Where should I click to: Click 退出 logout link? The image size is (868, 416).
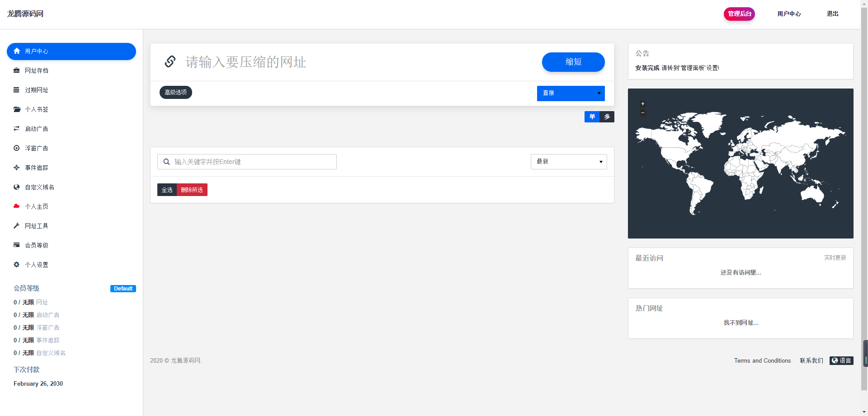click(833, 14)
